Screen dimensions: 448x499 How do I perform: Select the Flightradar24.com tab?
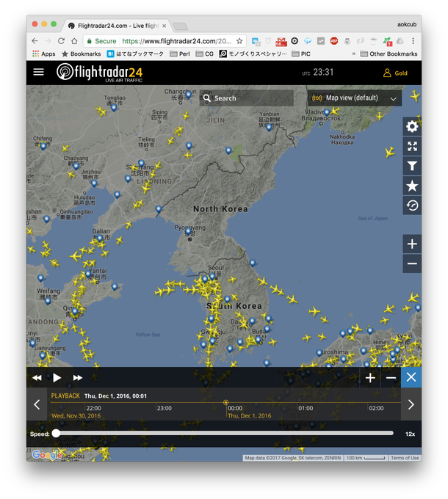pyautogui.click(x=118, y=26)
